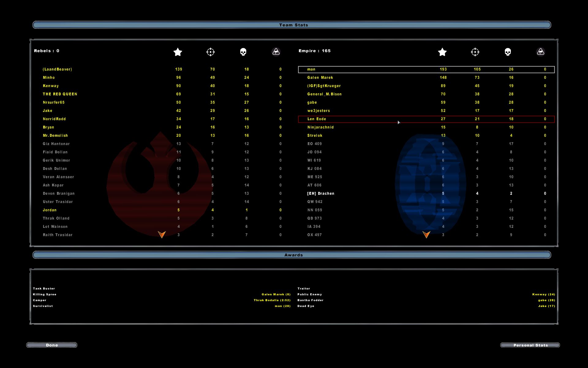The image size is (588, 368).
Task: Click the 'Rebels : 0' team score
Action: 47,51
